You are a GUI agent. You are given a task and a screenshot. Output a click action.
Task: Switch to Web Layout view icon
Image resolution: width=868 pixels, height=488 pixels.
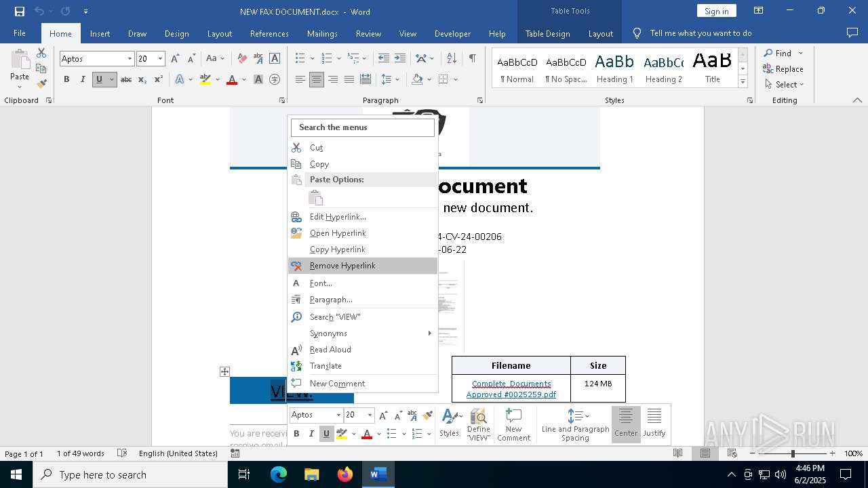coord(732,453)
